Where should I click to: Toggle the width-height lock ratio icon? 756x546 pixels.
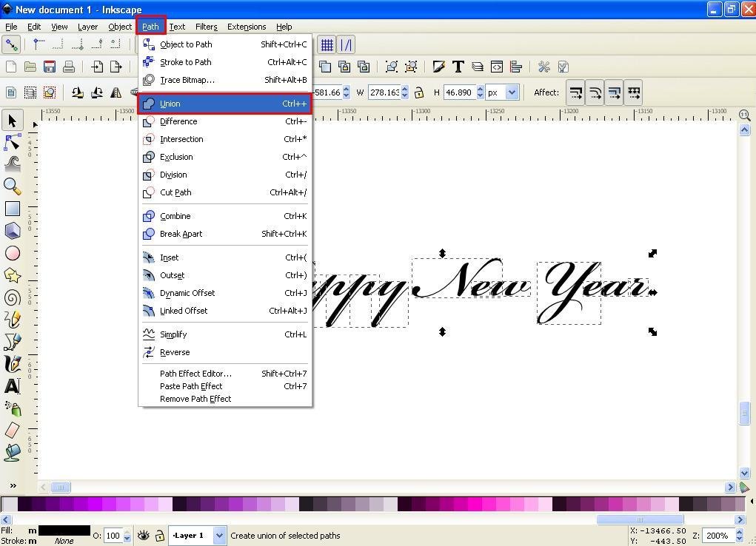(x=419, y=92)
